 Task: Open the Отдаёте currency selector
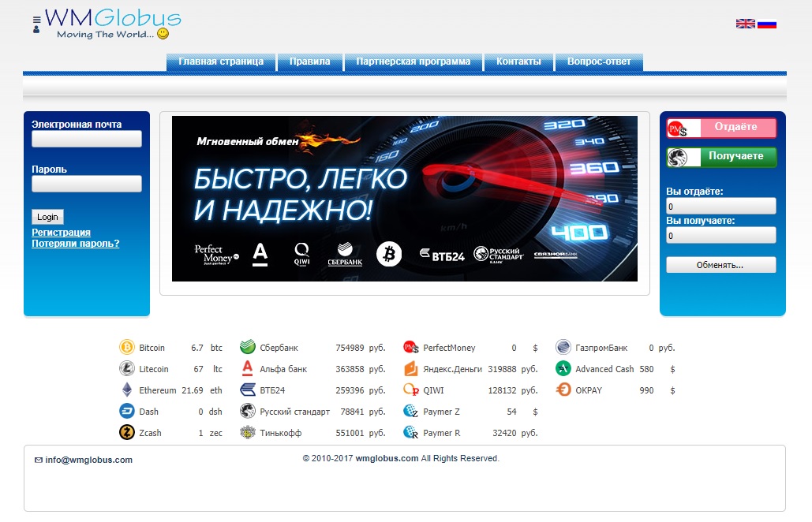[722, 128]
